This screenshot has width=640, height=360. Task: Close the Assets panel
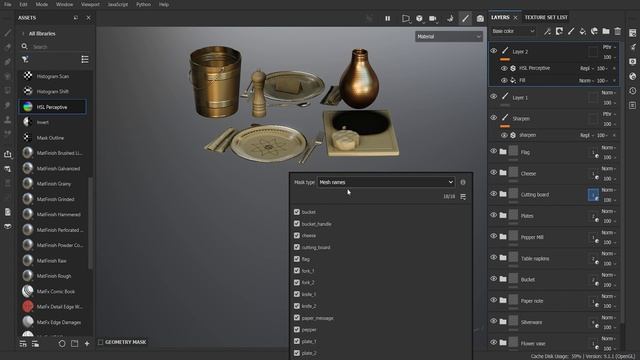click(89, 18)
